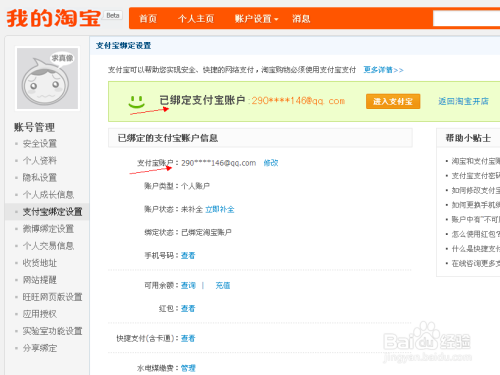The width and height of the screenshot is (500, 375).
Task: Click the 账号管理 sidebar heading
Action: [x=34, y=127]
